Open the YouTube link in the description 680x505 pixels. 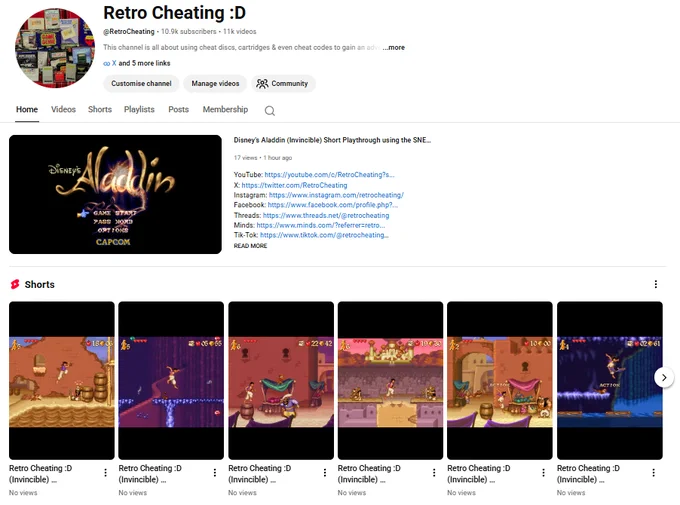click(330, 174)
